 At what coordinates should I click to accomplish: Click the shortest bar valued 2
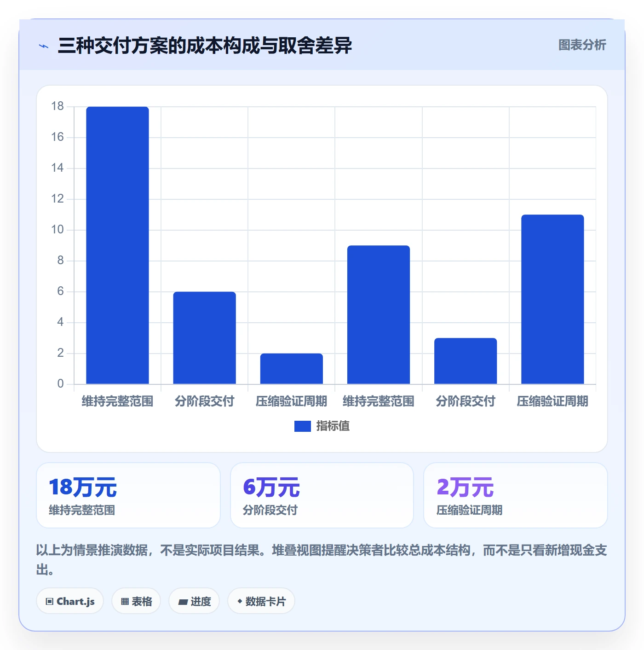pyautogui.click(x=292, y=369)
